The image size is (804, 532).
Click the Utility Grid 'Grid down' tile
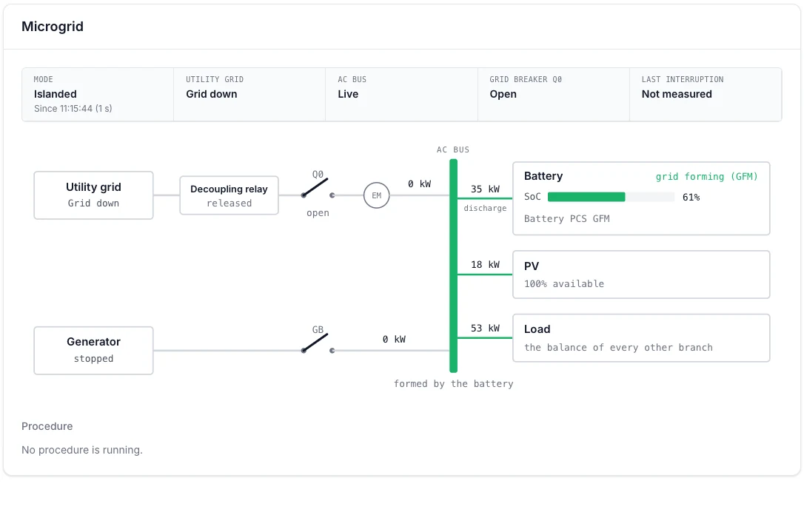(249, 94)
